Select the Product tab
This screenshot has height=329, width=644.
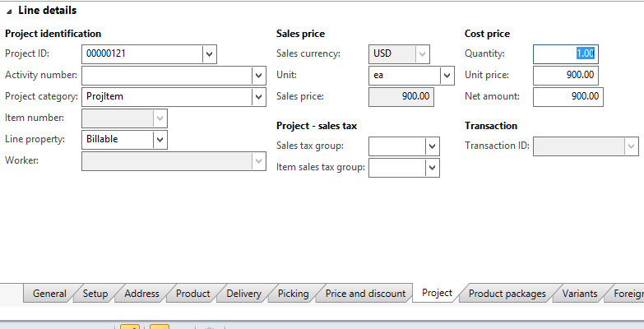[x=193, y=294]
